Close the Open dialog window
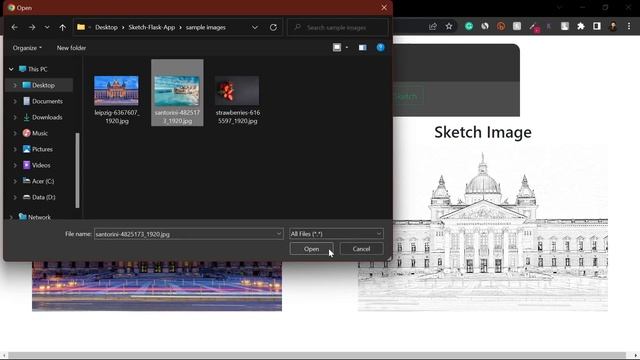The width and height of the screenshot is (640, 360). 384,8
